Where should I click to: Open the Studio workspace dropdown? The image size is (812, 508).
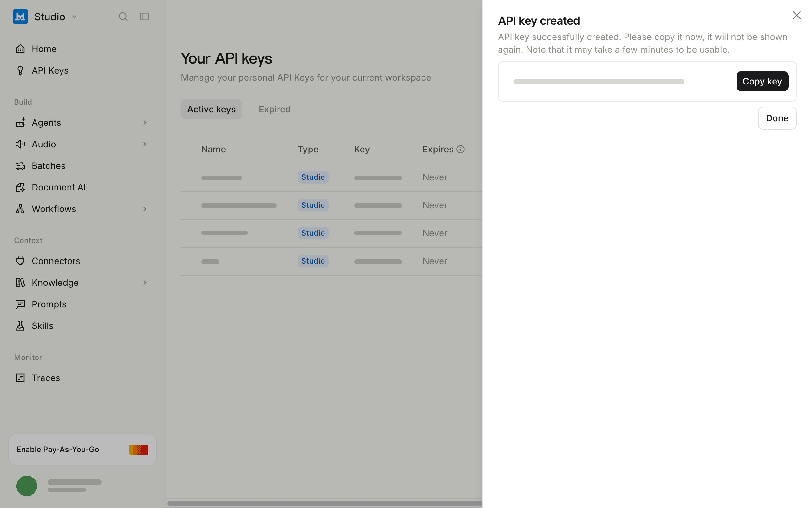pos(74,17)
